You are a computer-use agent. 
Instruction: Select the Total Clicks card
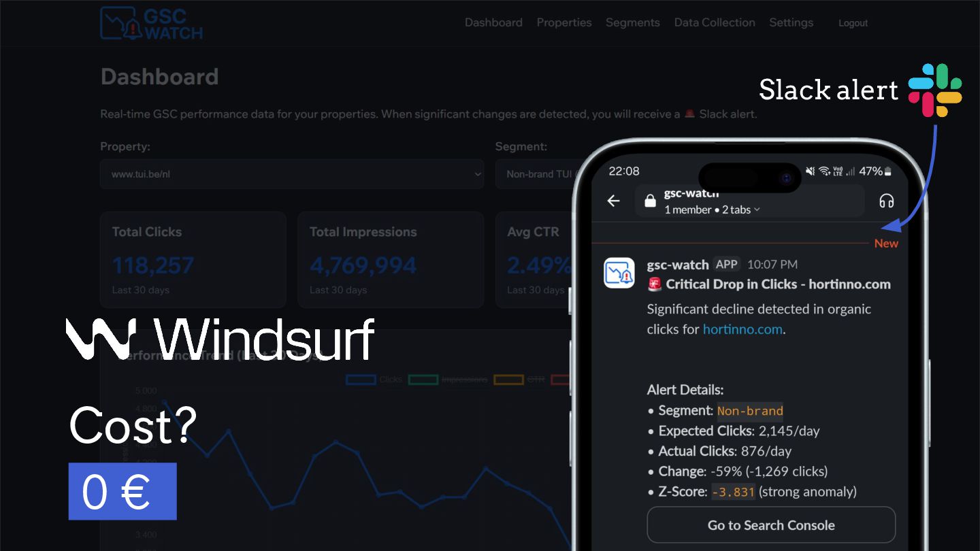[x=193, y=260]
